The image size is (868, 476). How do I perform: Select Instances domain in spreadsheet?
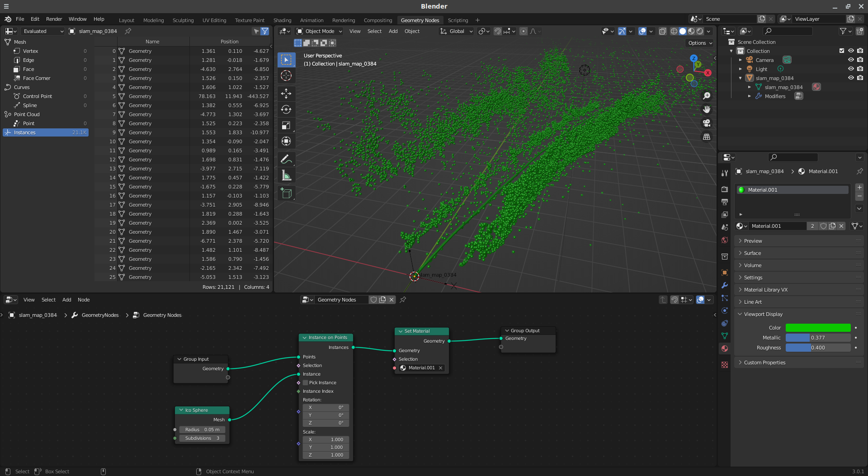(x=46, y=132)
